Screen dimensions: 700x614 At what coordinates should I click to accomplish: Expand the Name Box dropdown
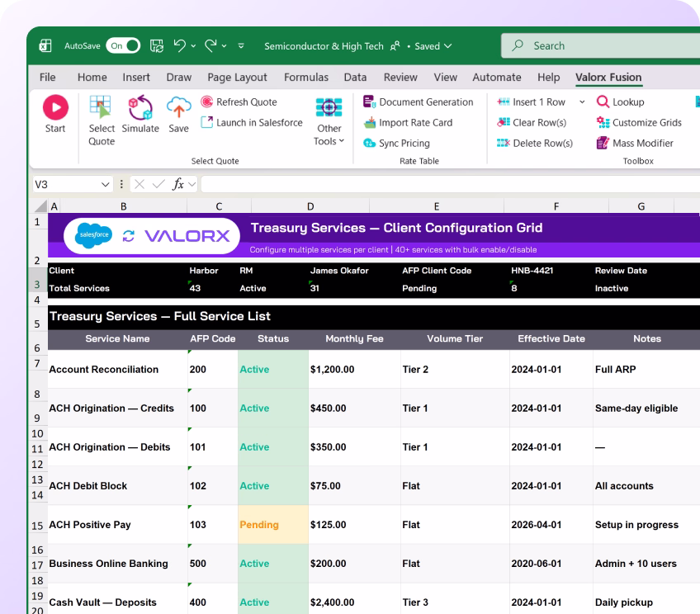106,184
